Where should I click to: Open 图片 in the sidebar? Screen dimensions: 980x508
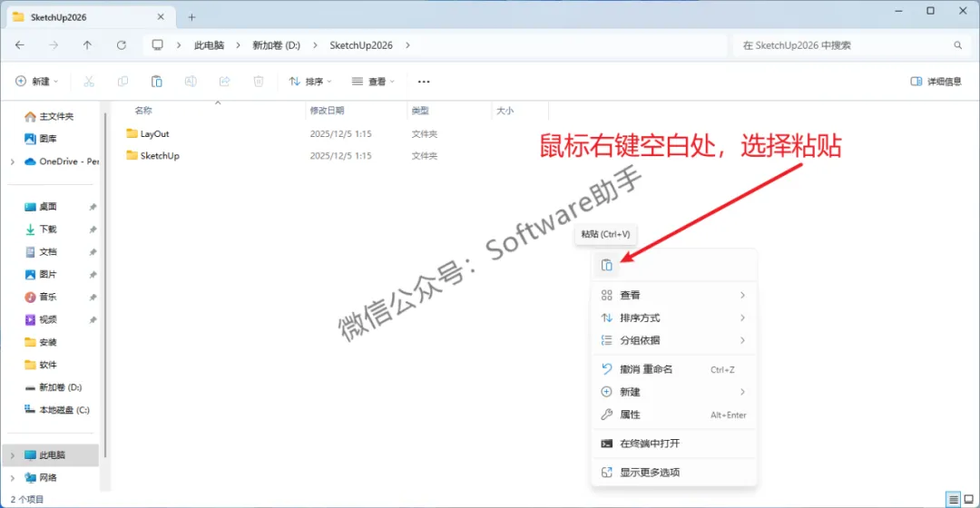(41, 274)
